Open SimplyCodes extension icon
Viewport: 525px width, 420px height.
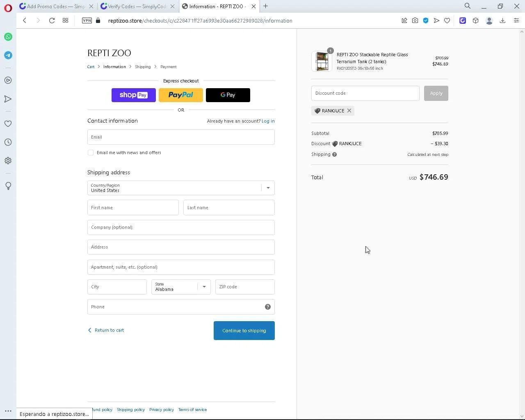(x=463, y=21)
